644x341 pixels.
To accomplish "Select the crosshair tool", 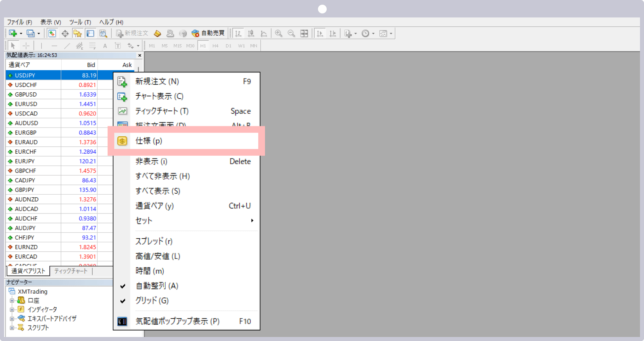I will click(26, 46).
